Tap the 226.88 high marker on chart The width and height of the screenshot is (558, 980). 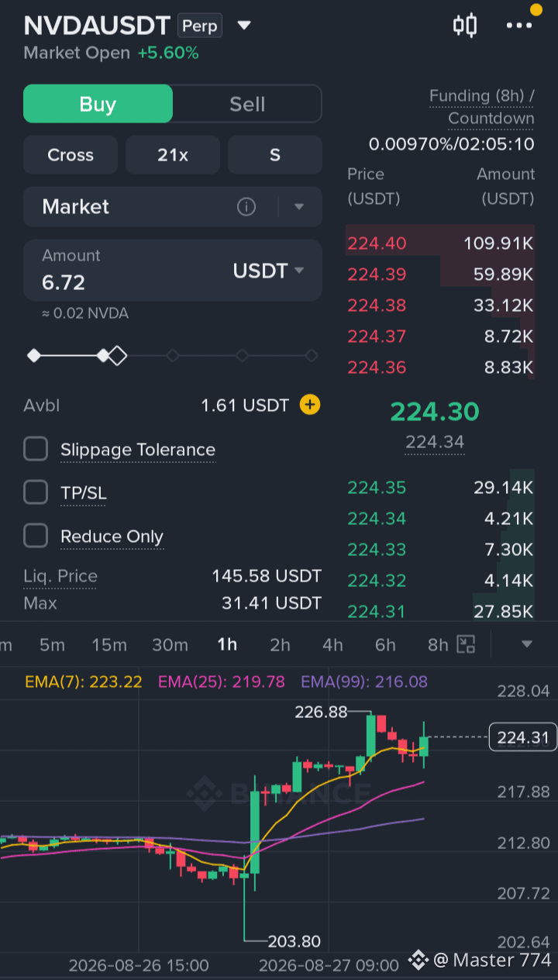(321, 712)
